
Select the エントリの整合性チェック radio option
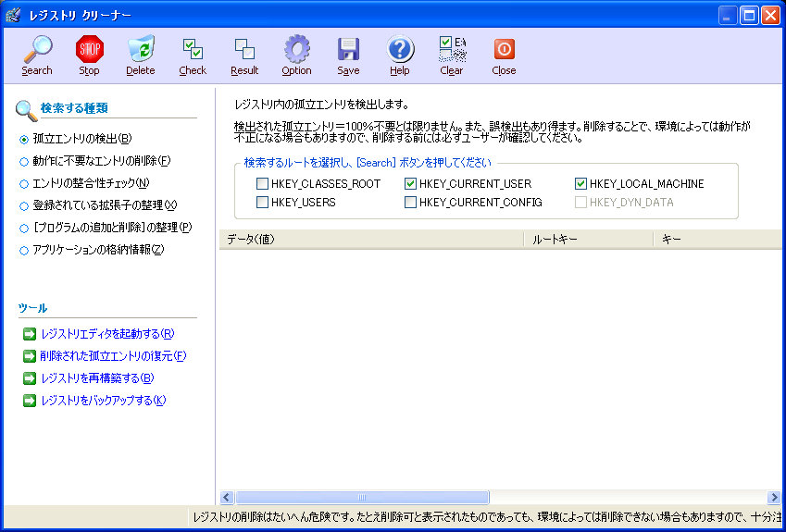click(x=24, y=183)
